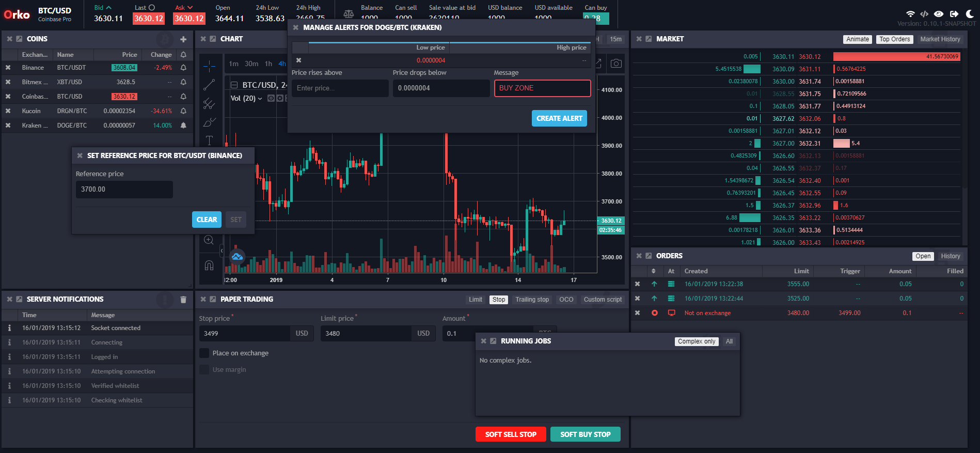Select the Trailing stop order tab
Viewport: 980px width, 453px height.
coord(532,300)
